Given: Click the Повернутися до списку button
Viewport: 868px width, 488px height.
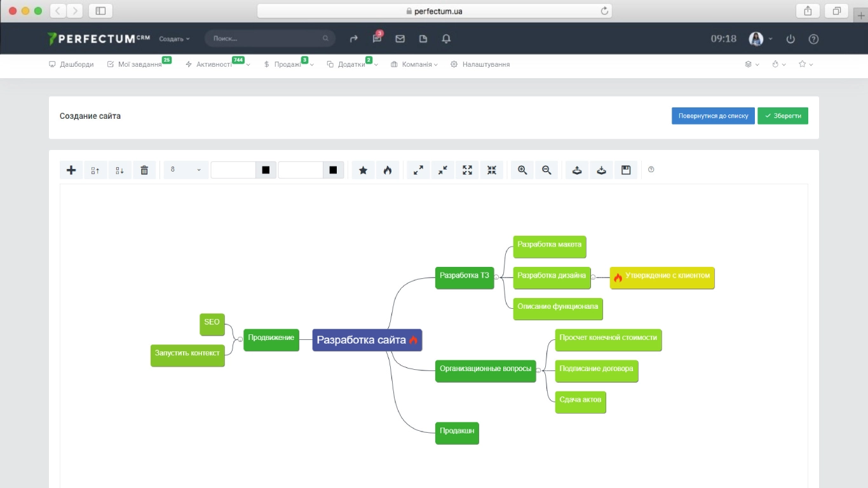Looking at the screenshot, I should (x=713, y=116).
